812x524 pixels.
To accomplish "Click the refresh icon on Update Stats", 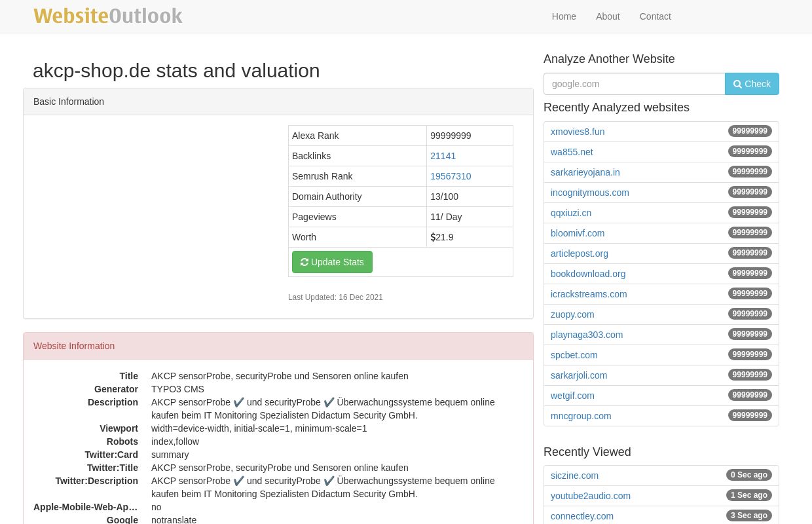I will (x=304, y=262).
